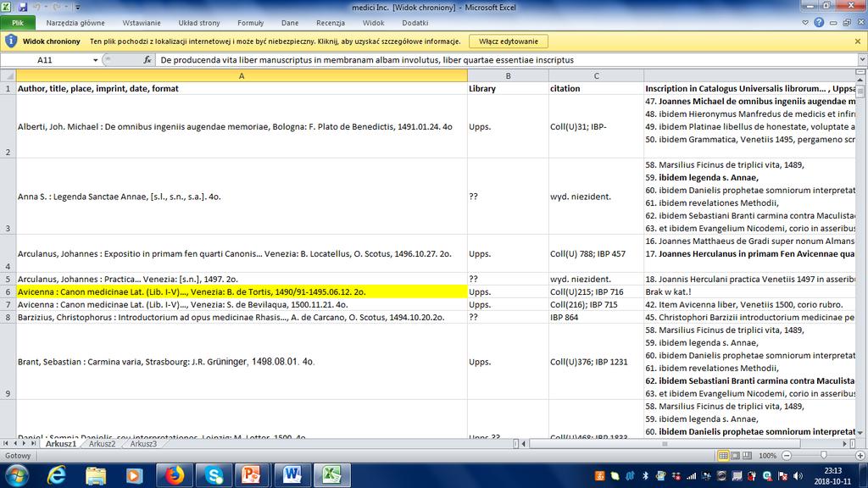Open the Plik file tab

18,23
